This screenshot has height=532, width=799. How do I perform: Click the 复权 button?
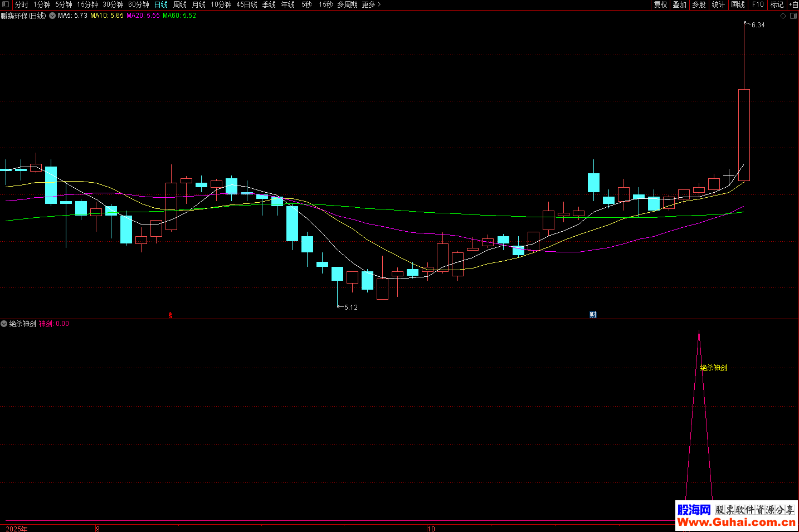(x=660, y=4)
